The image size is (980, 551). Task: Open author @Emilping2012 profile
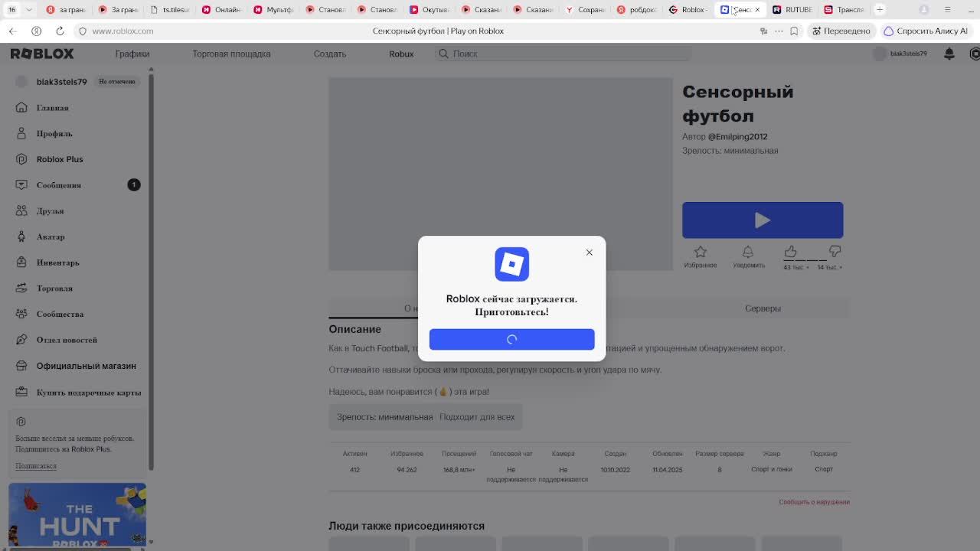pos(737,136)
